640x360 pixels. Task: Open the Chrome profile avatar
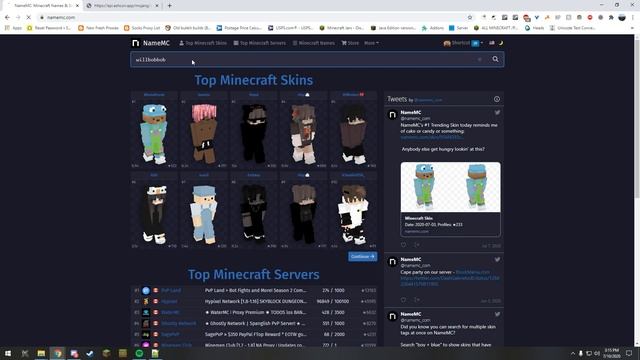point(622,17)
